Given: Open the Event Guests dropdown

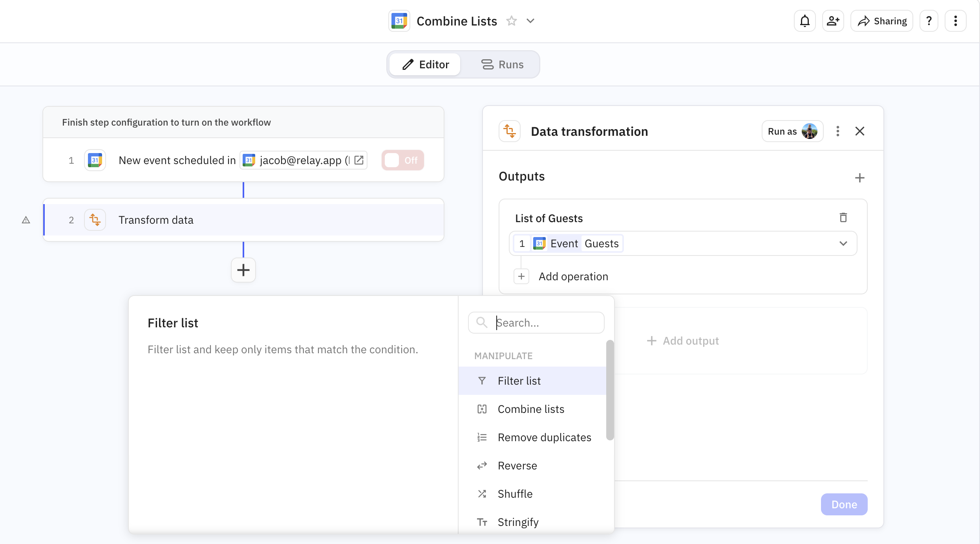Looking at the screenshot, I should pos(843,243).
